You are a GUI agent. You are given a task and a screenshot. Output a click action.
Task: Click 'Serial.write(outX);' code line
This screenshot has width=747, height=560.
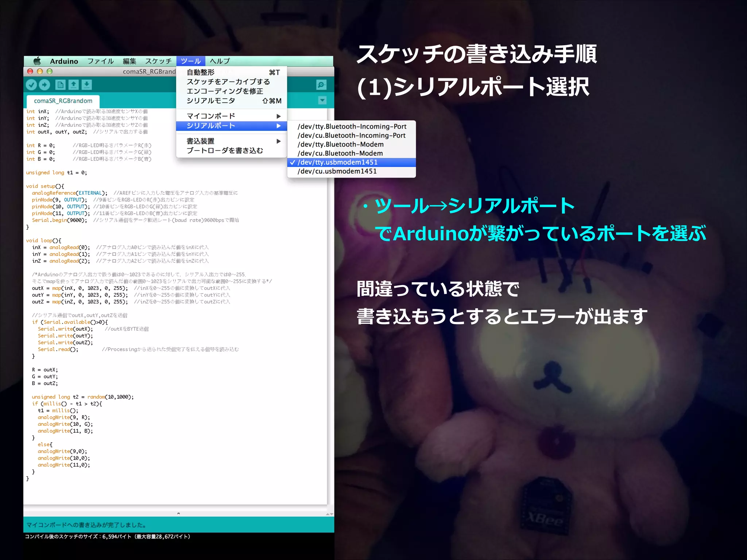click(x=65, y=329)
